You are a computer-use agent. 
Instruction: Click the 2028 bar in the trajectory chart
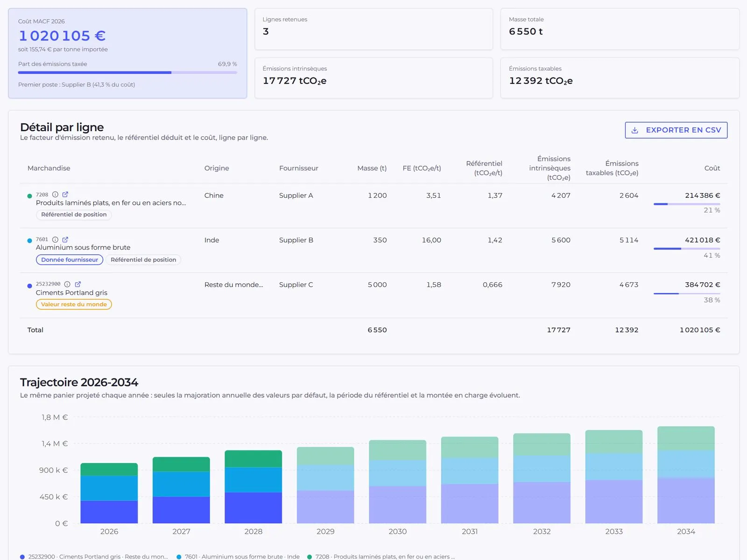point(254,487)
